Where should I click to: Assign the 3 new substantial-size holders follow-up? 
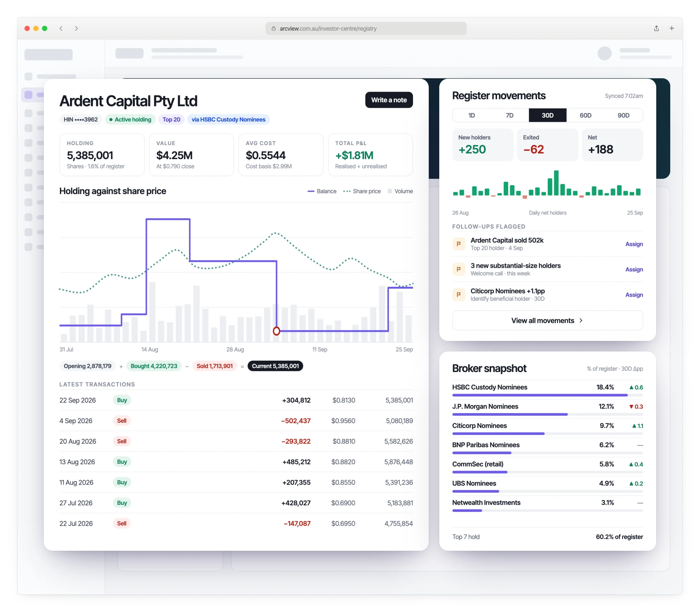click(634, 269)
